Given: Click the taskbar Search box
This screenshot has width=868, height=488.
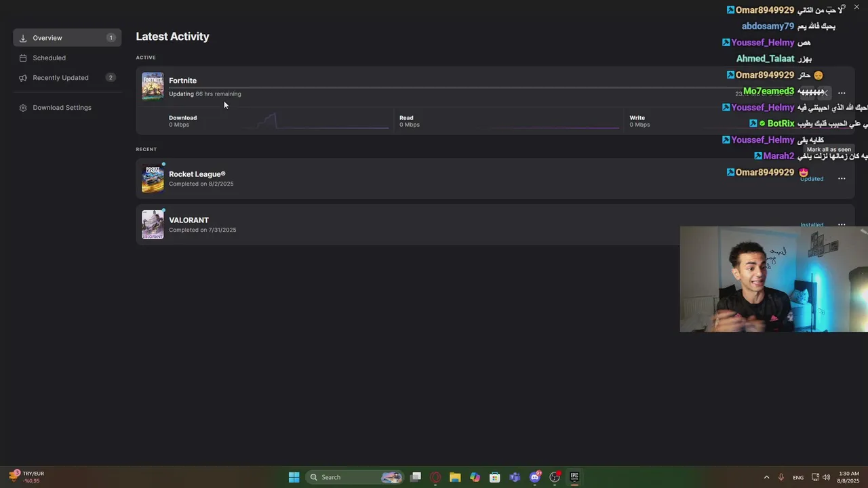Looking at the screenshot, I should click(355, 477).
